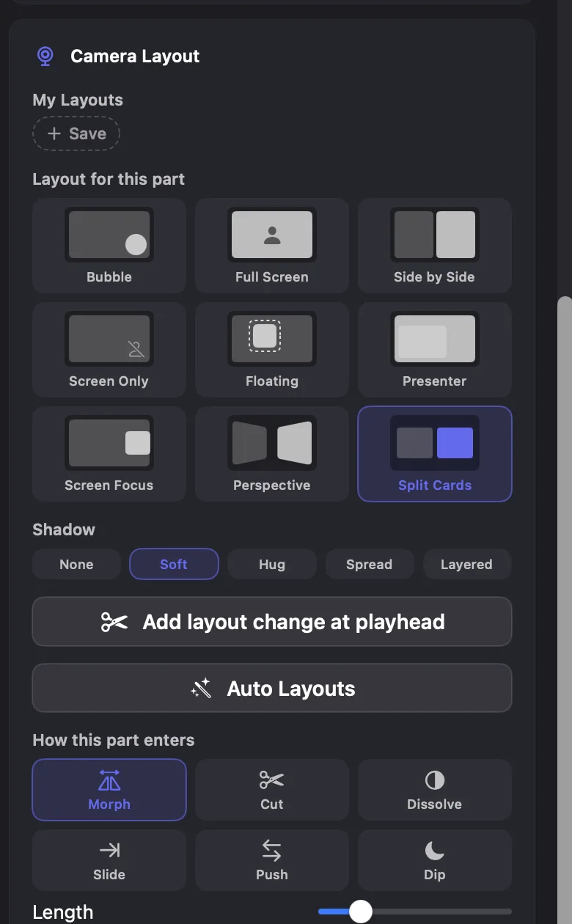Open Auto Layouts
Screen dimensions: 572x924
coord(272,688)
